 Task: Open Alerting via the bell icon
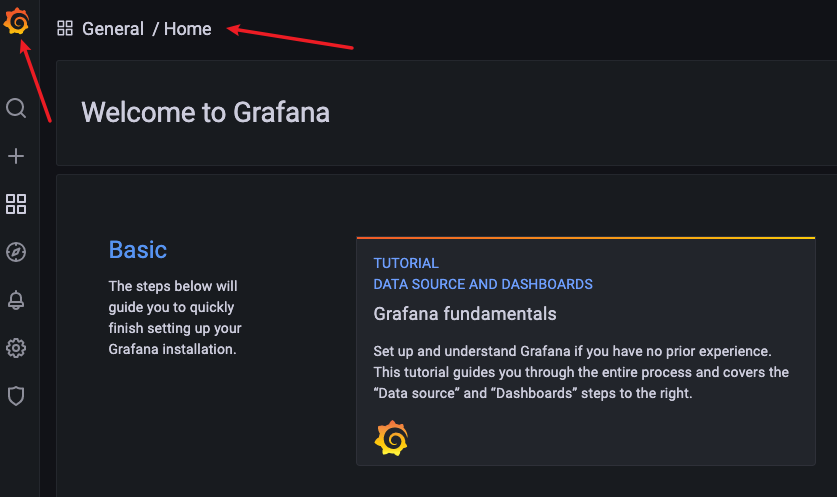point(16,300)
